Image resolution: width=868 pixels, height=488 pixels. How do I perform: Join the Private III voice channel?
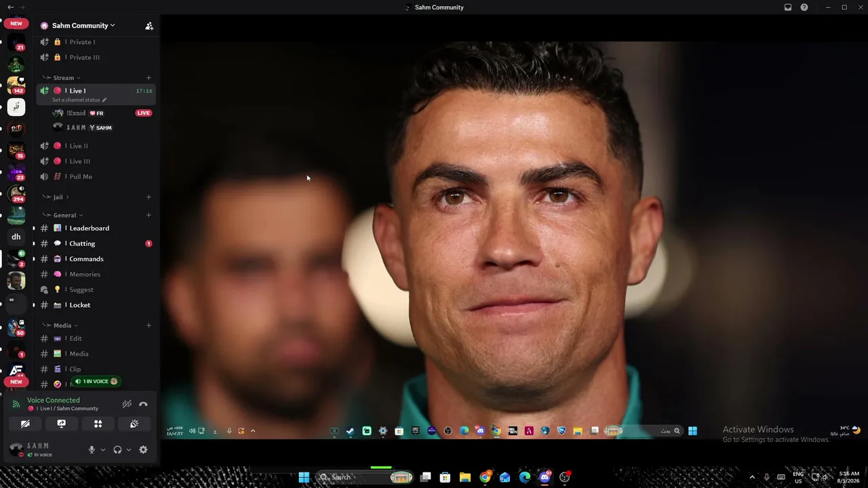point(96,58)
